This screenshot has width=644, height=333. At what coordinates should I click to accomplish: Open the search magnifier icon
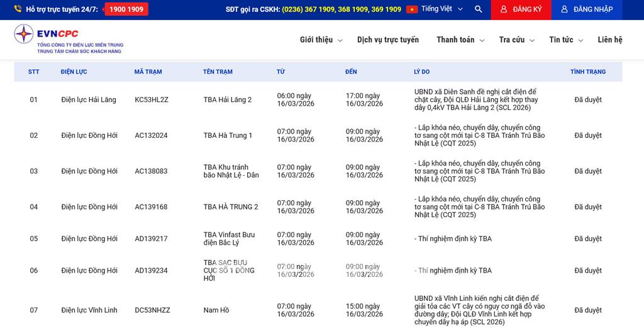[x=479, y=9]
